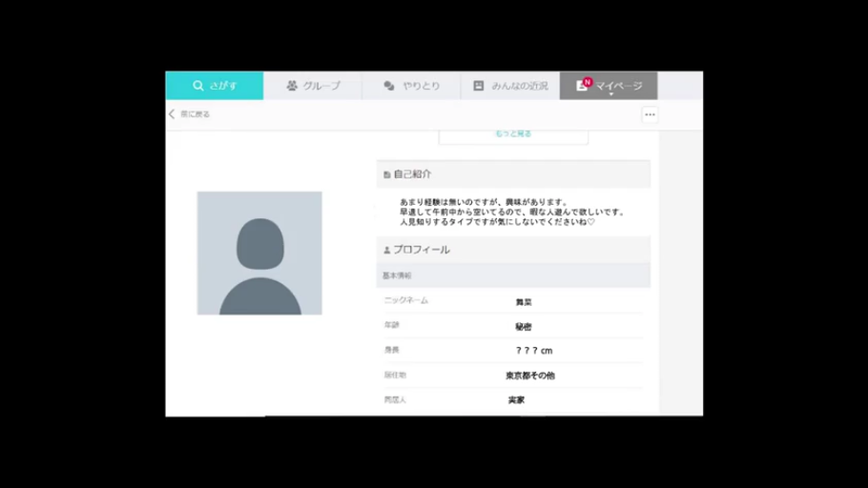Click the 東京都その他 residence value

click(529, 376)
